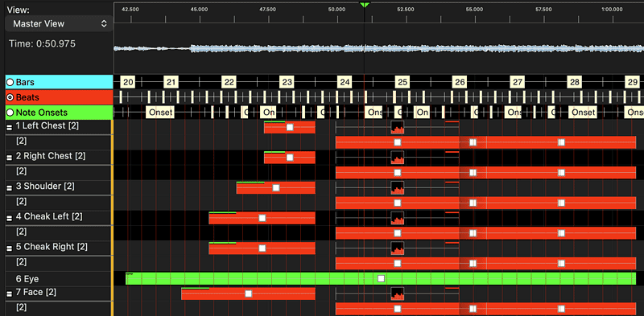Select bar 29 timing mark

point(632,82)
